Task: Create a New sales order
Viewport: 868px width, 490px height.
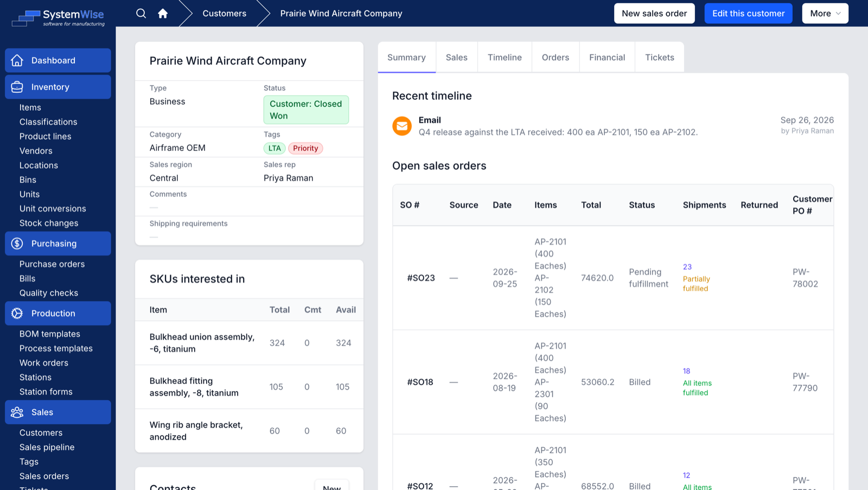Action: (654, 14)
